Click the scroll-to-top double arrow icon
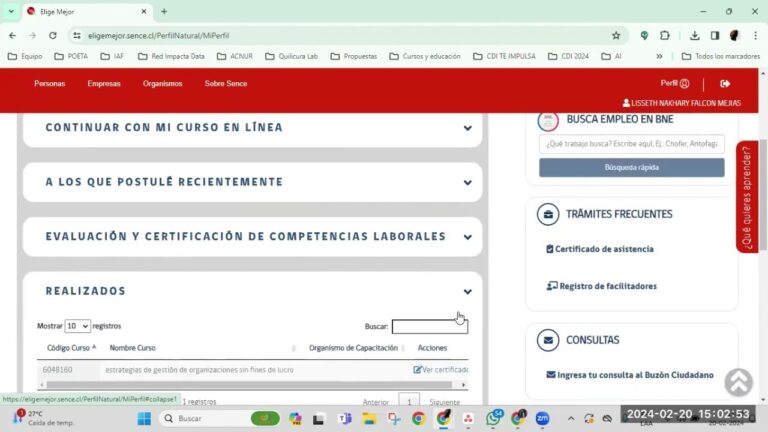Screen dimensions: 768x432 pyautogui.click(x=739, y=382)
